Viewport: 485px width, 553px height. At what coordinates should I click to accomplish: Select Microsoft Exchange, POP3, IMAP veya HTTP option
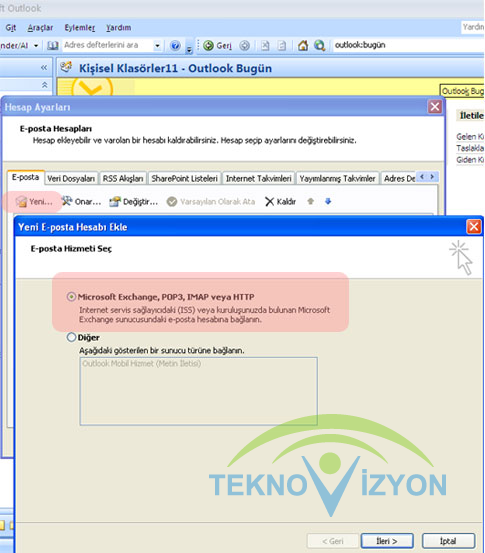click(71, 297)
